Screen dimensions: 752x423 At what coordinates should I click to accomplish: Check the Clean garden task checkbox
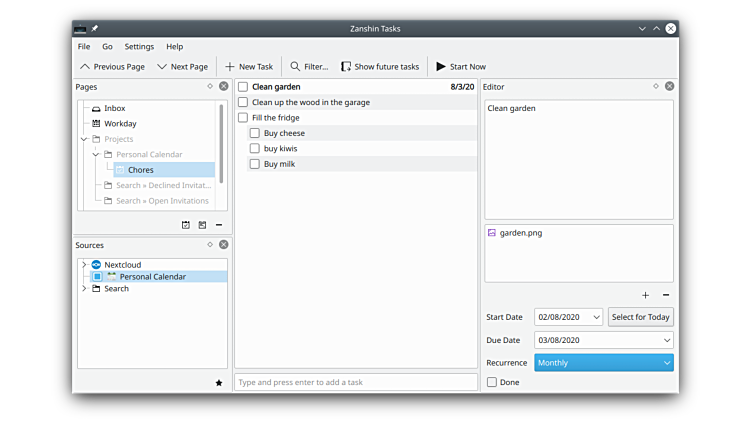click(243, 87)
